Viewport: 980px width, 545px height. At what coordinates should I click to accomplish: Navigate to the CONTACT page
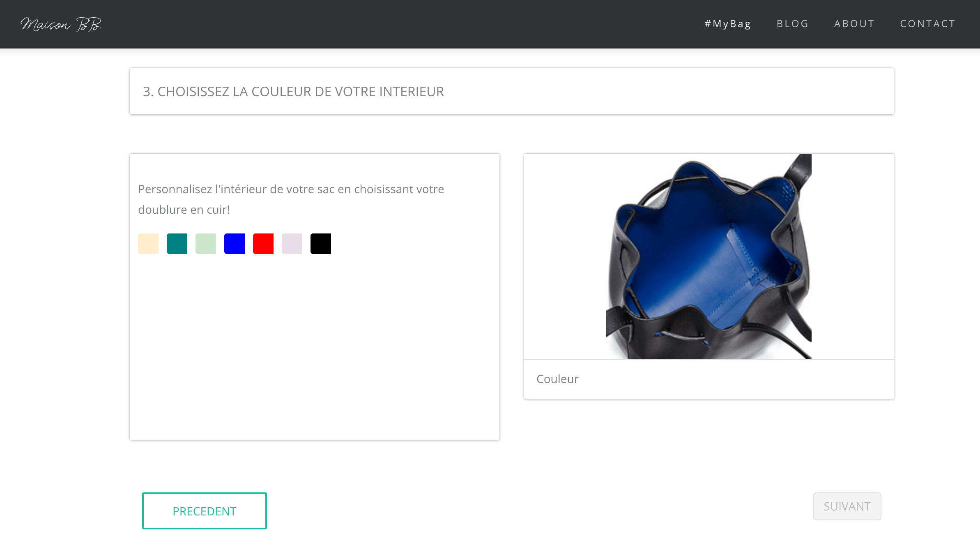pyautogui.click(x=927, y=24)
